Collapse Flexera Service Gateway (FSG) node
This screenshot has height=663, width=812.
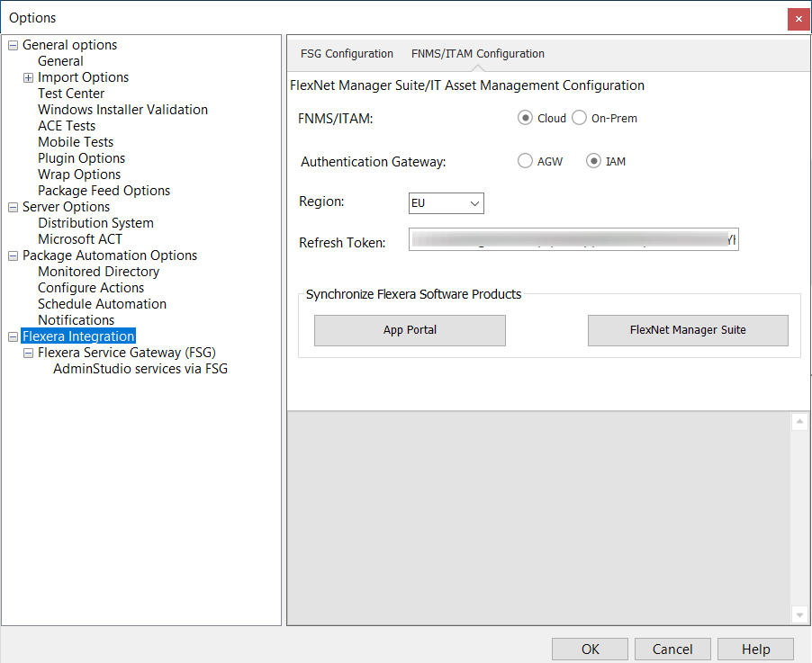(x=29, y=354)
